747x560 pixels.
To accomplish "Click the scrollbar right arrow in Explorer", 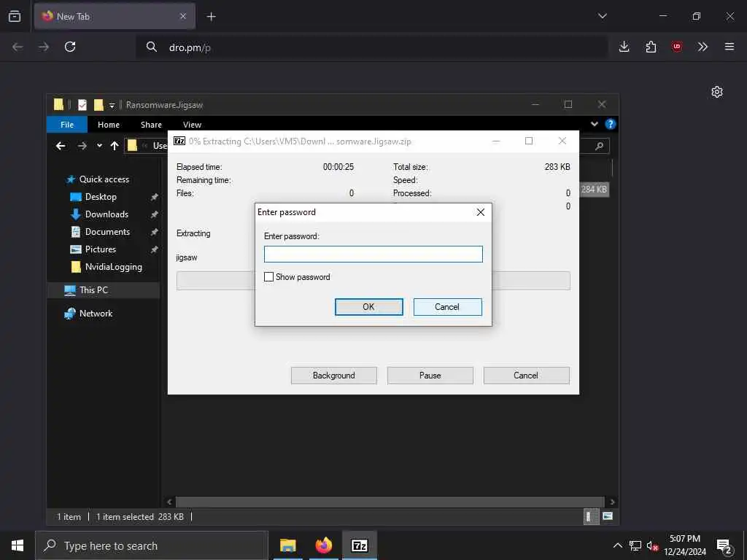I will coord(612,502).
